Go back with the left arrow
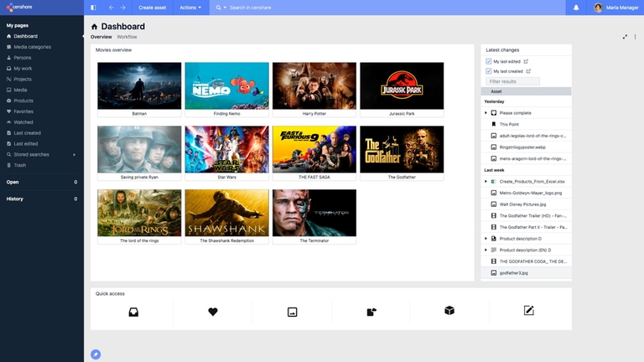Viewport: 644px width, 362px height. (112, 8)
